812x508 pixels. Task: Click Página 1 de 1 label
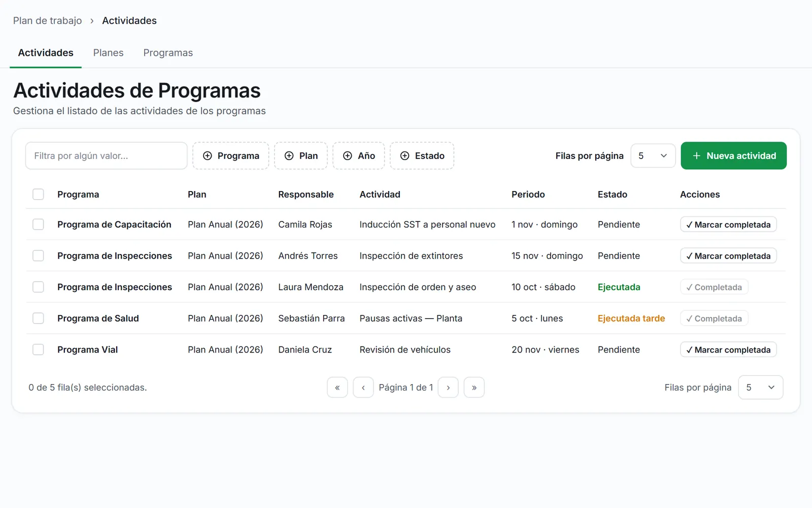(406, 387)
